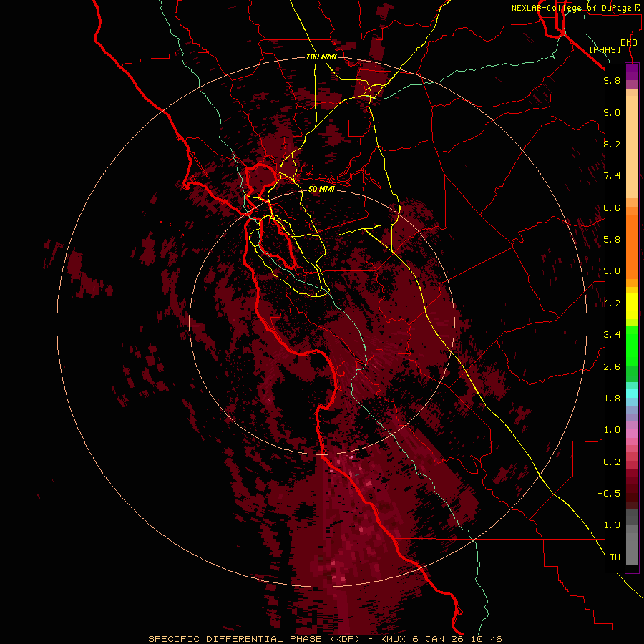Viewport: 644px width, 644px height.
Task: Pick the cyan segment of the color bar
Action: coord(632,394)
